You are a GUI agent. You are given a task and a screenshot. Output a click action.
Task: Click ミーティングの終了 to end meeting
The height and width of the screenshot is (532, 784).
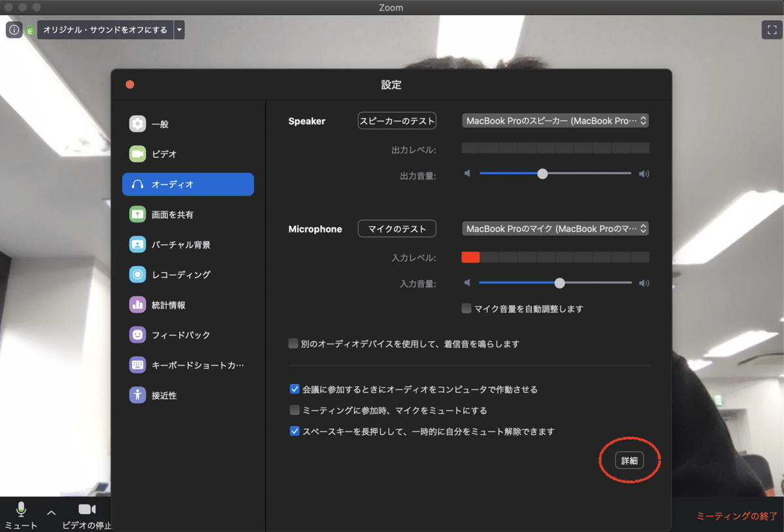pos(736,516)
